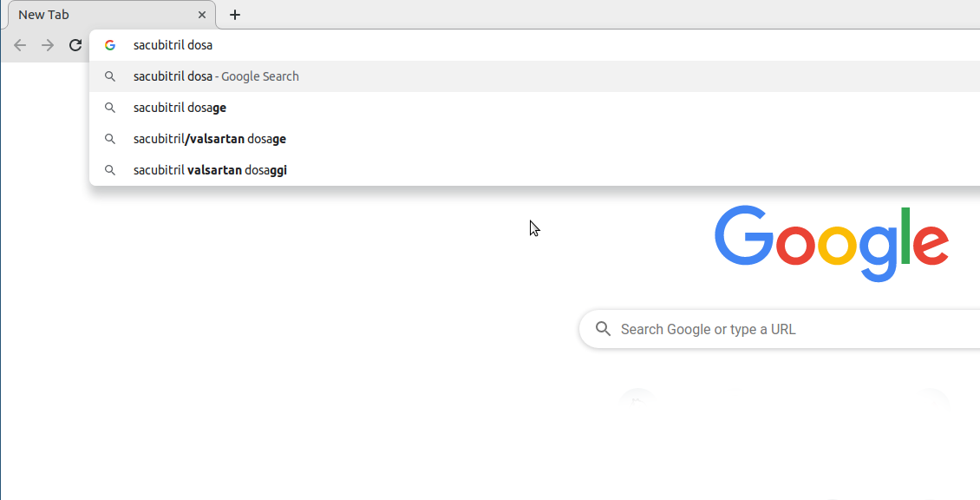Select the 'sacubitril dosa - Google Search' suggestion

(x=347, y=76)
